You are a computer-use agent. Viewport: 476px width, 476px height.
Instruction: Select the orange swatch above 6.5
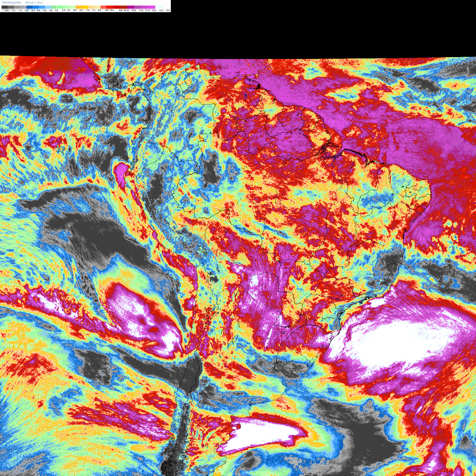[x=79, y=7]
